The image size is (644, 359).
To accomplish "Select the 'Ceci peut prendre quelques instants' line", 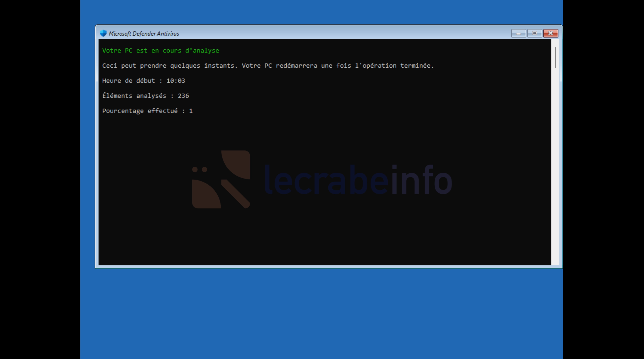I will (268, 66).
